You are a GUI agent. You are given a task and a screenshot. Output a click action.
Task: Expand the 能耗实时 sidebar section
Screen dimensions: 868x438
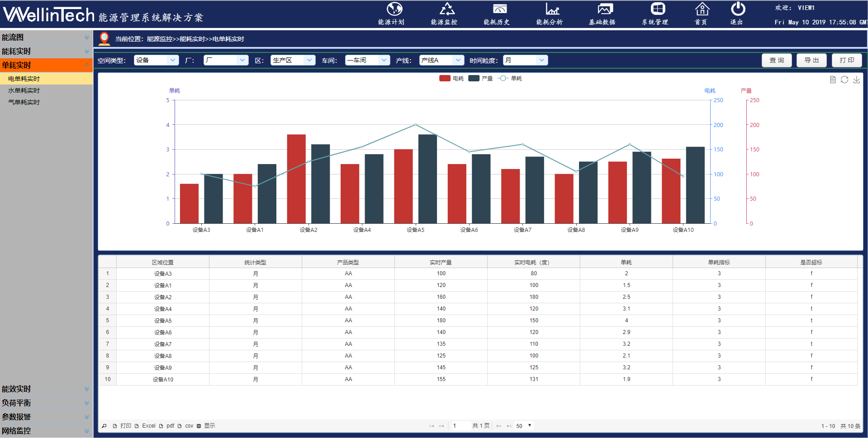[46, 52]
